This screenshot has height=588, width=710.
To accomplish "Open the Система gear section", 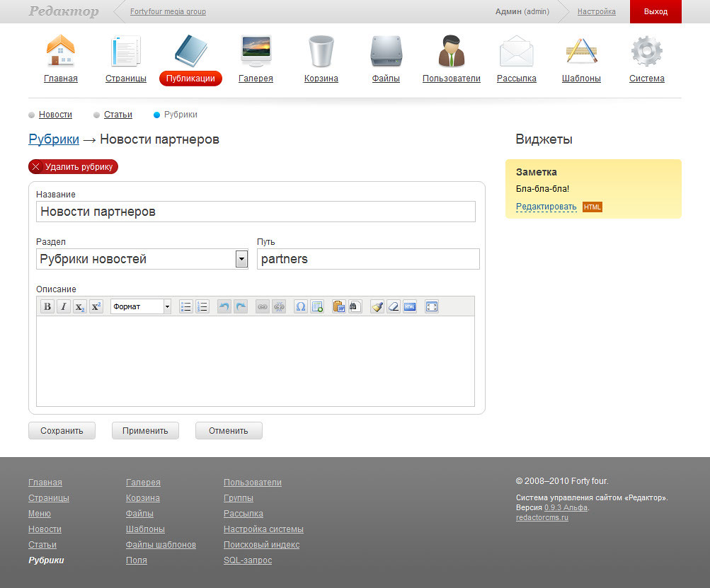I will coord(646,60).
